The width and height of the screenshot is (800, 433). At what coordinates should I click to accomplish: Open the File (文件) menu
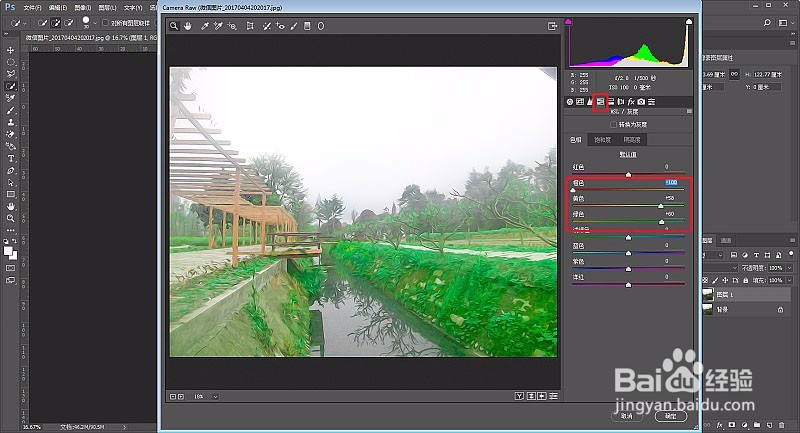click(32, 8)
